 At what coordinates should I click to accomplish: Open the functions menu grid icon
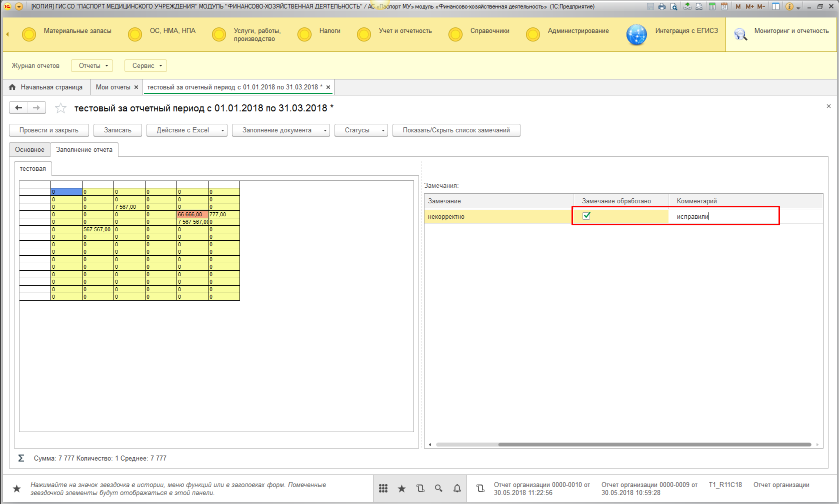383,489
